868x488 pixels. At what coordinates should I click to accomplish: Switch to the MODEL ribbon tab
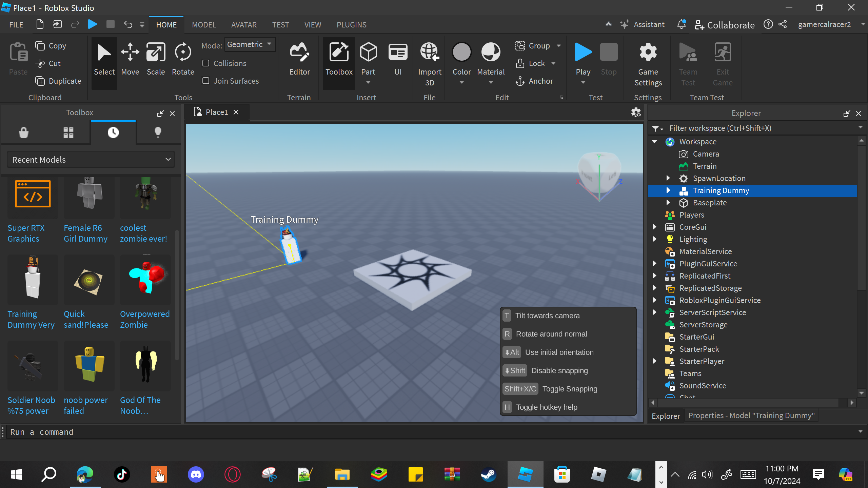[x=204, y=25]
